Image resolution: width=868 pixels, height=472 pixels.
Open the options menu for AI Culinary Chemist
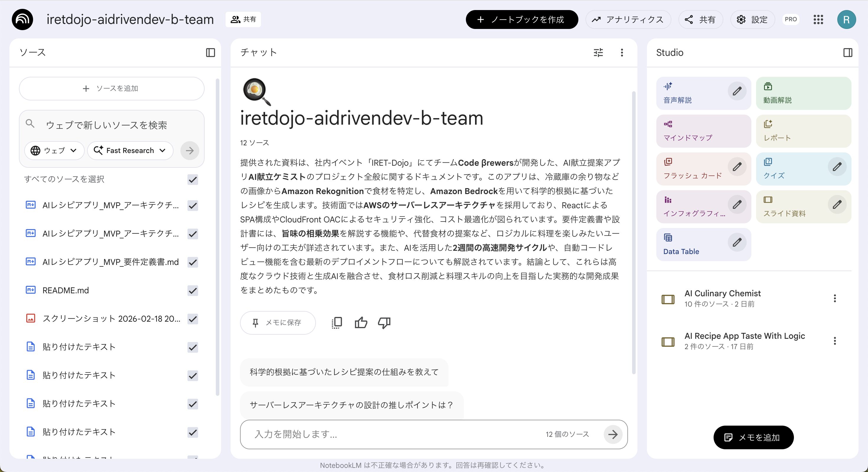pos(835,298)
